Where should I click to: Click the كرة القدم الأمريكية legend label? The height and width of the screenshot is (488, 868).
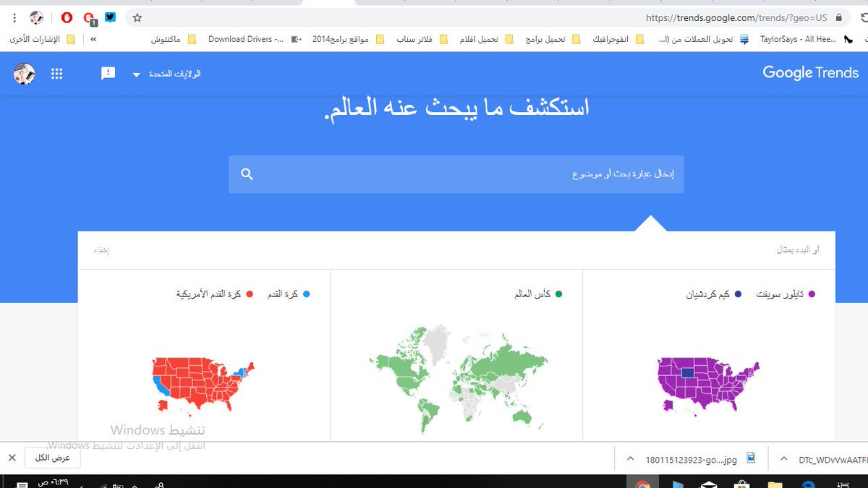click(x=209, y=294)
